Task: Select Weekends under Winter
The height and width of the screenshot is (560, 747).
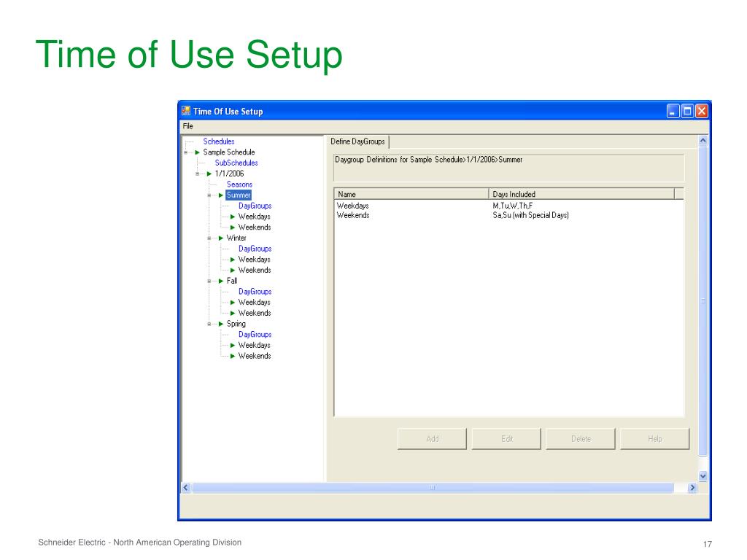Action: point(255,270)
